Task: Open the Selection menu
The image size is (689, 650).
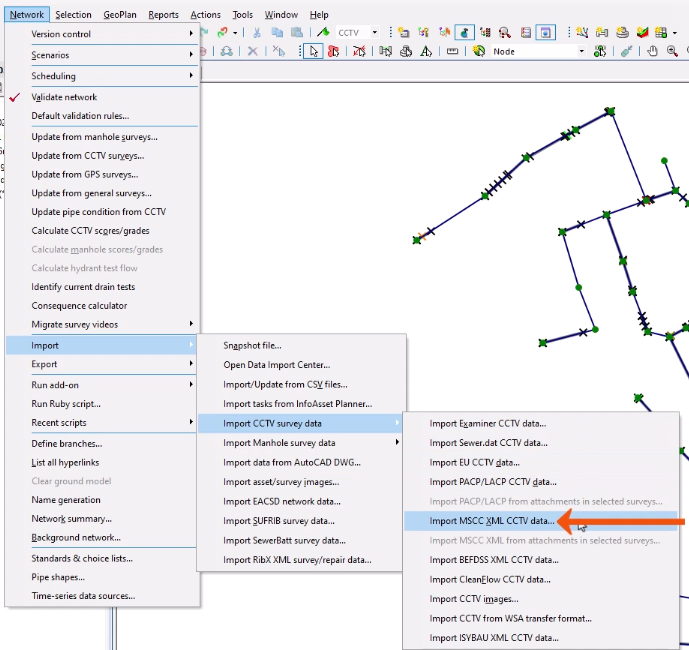Action: click(73, 15)
